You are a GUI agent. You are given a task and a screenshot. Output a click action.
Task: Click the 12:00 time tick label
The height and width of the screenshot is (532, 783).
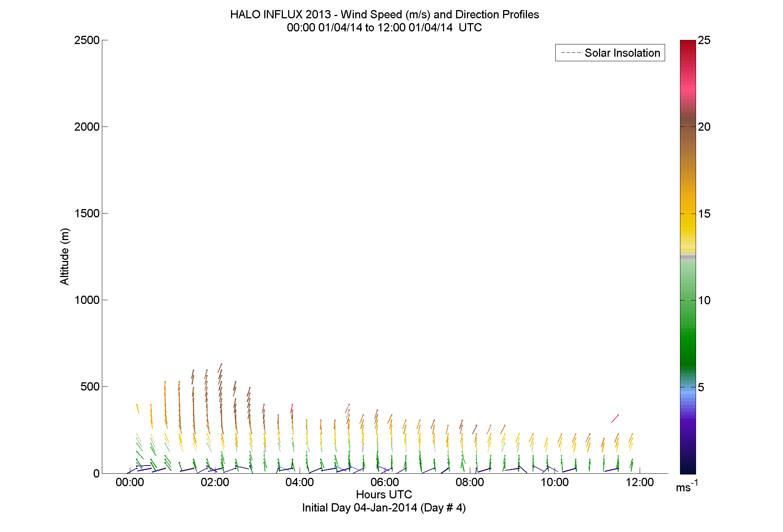[640, 482]
